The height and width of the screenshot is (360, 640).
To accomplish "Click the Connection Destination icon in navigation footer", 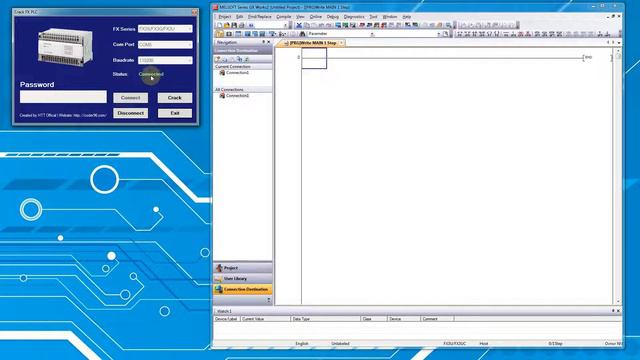I will [x=218, y=289].
